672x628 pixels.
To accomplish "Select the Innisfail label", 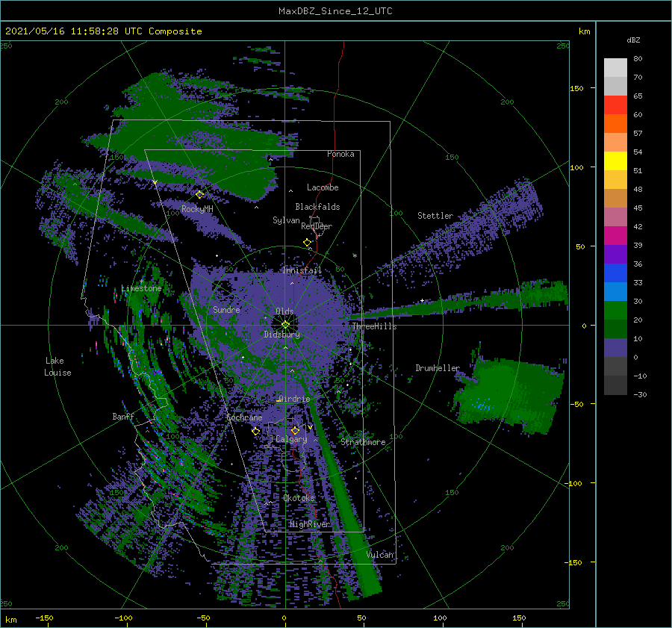I will click(302, 270).
